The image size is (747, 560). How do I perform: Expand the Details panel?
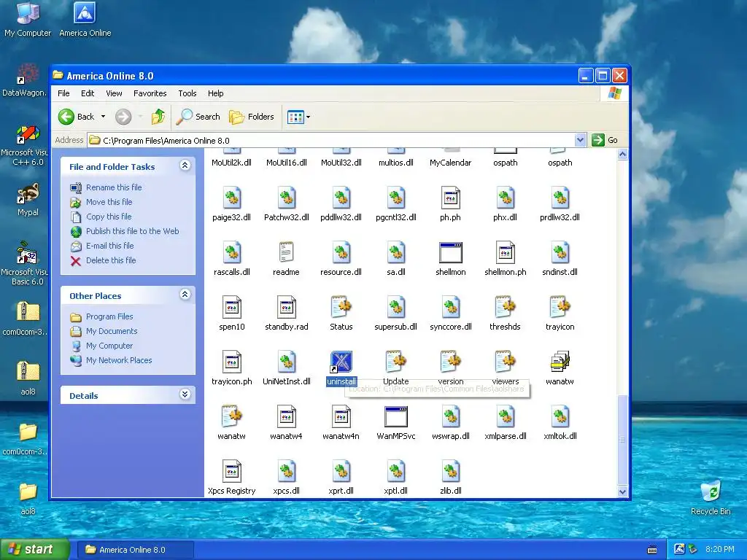(185, 394)
